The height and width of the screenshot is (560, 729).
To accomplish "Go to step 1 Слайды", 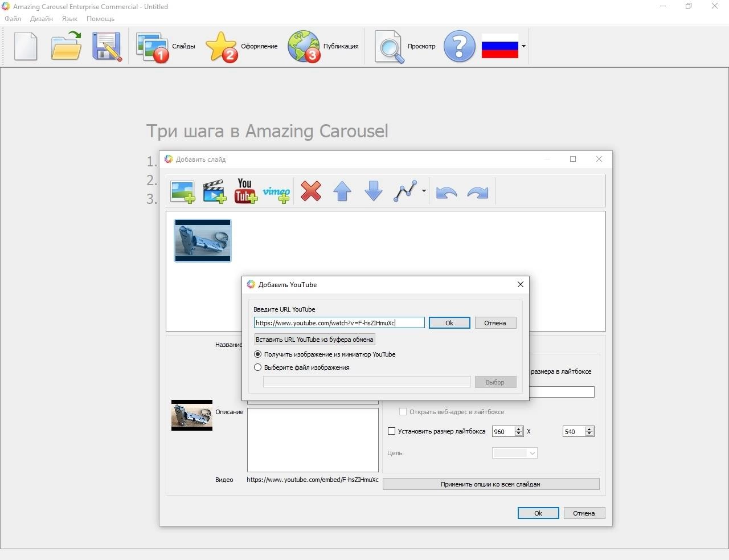I will click(166, 46).
